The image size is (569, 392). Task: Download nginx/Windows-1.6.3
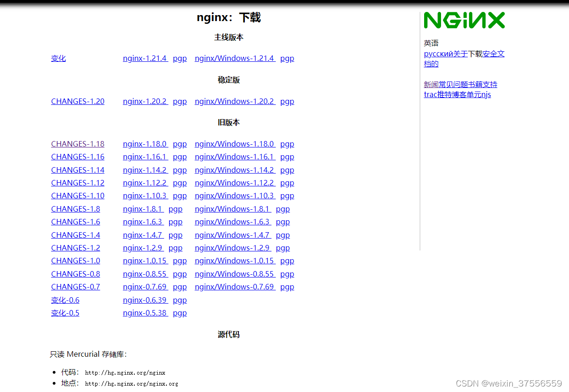(233, 222)
